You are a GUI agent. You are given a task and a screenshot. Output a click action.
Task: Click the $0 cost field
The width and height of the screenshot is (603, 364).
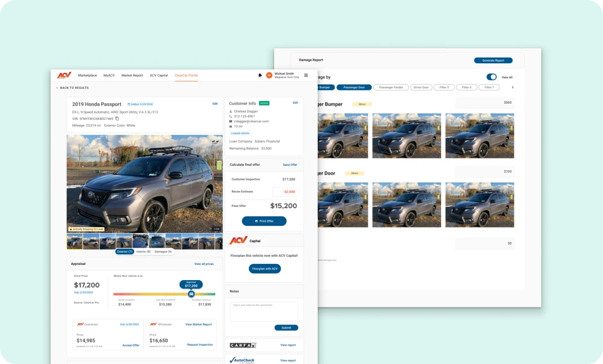pos(485,243)
